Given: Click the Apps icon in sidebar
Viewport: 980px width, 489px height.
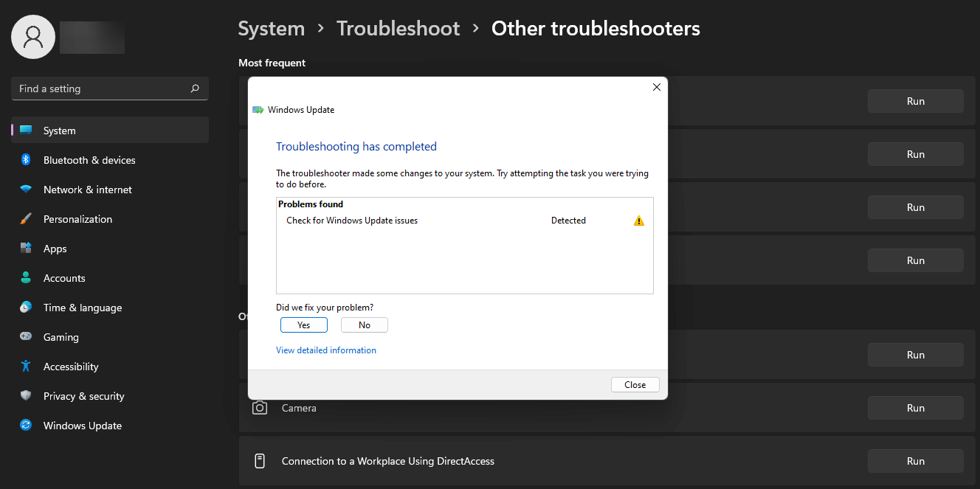Looking at the screenshot, I should tap(26, 249).
